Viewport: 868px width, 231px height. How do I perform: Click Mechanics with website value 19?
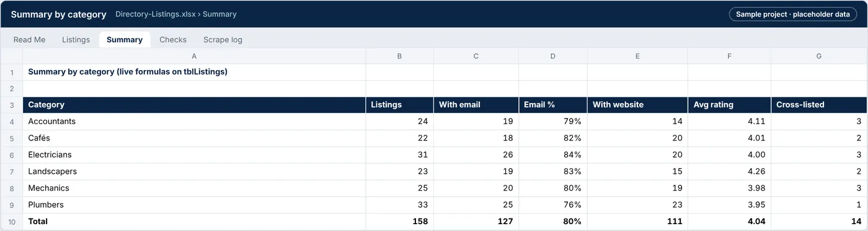click(x=637, y=188)
